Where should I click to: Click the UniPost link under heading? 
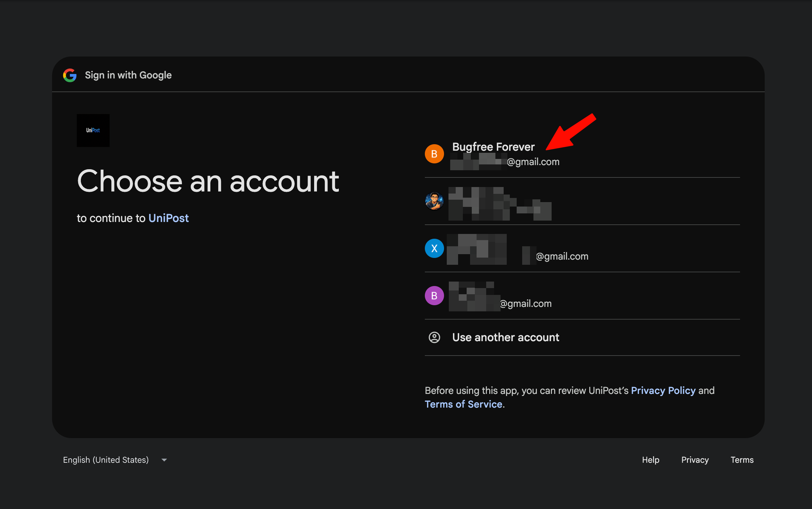169,218
